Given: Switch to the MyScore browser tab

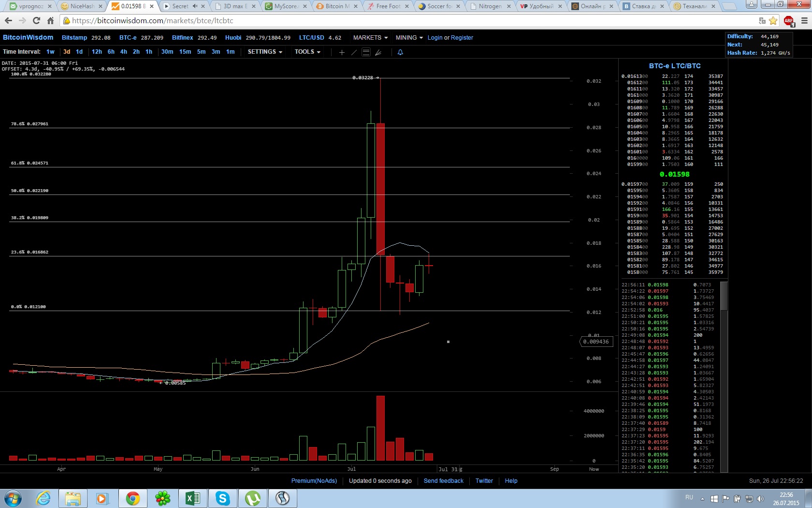Looking at the screenshot, I should pos(286,6).
